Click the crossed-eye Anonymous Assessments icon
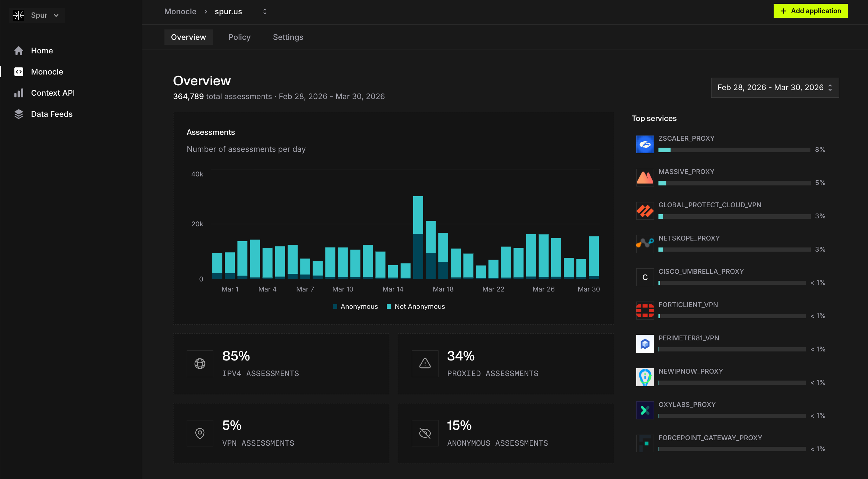Screen dimensions: 868x479 tap(425, 433)
